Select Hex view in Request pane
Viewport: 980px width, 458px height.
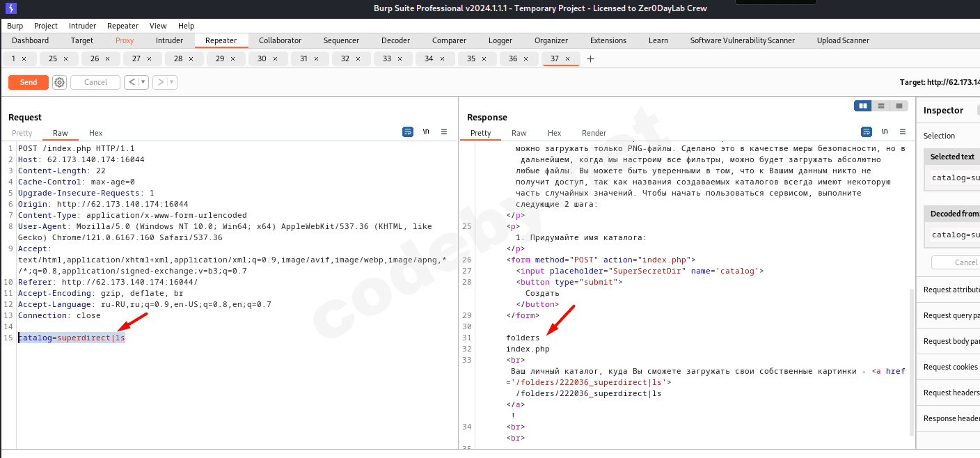pyautogui.click(x=95, y=133)
